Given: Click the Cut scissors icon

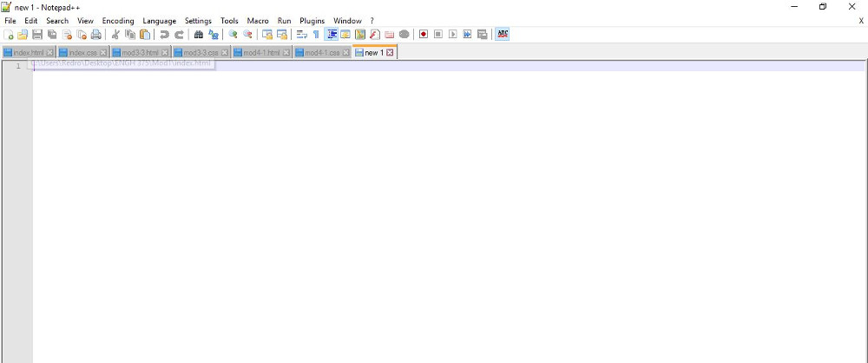Looking at the screenshot, I should (x=115, y=35).
